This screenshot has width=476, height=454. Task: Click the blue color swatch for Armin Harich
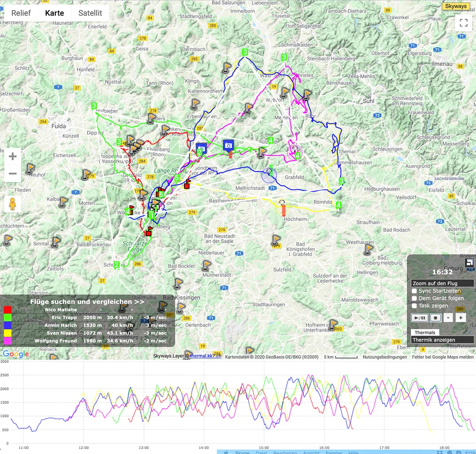pyautogui.click(x=8, y=325)
